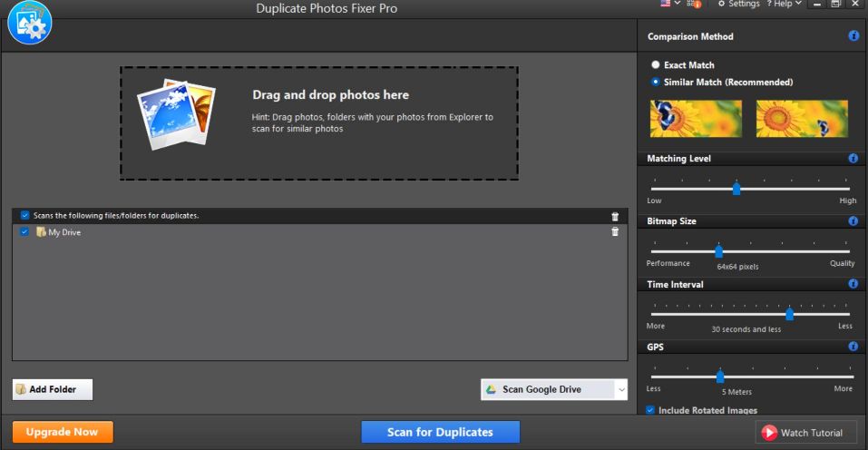Viewport: 868px width, 450px height.
Task: Click 'Drag and drop photos here' heading
Action: click(330, 94)
